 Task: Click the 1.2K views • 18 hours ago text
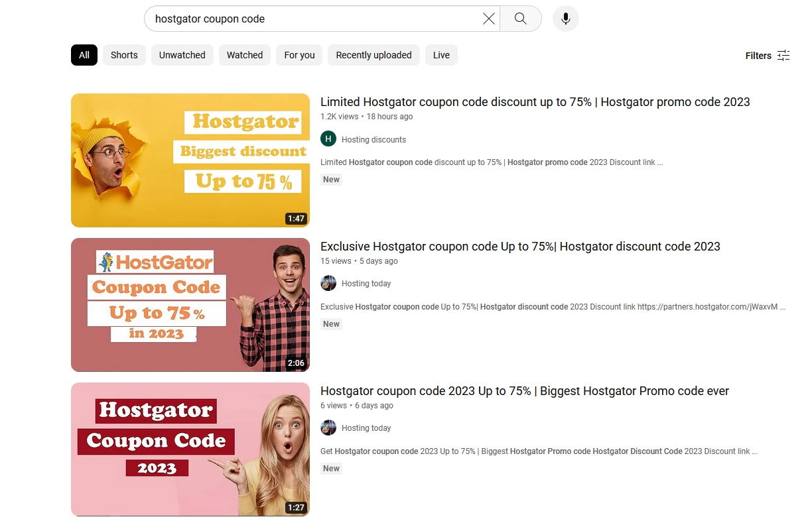pos(366,117)
